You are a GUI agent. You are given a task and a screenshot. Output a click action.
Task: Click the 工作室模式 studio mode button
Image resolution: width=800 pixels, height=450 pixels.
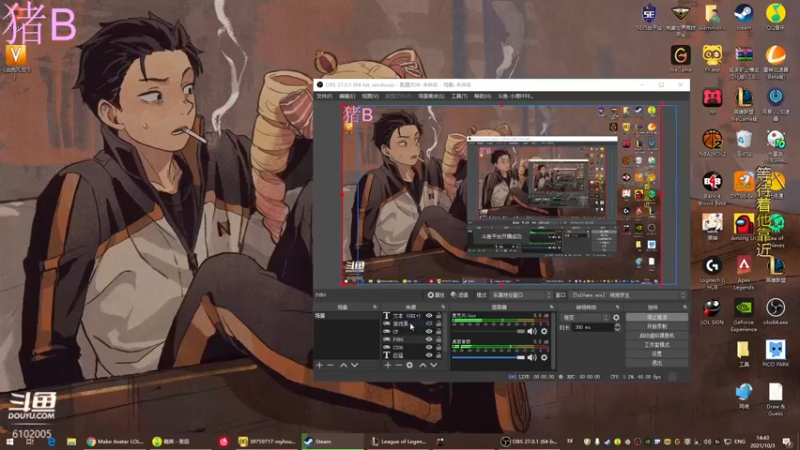tap(657, 345)
